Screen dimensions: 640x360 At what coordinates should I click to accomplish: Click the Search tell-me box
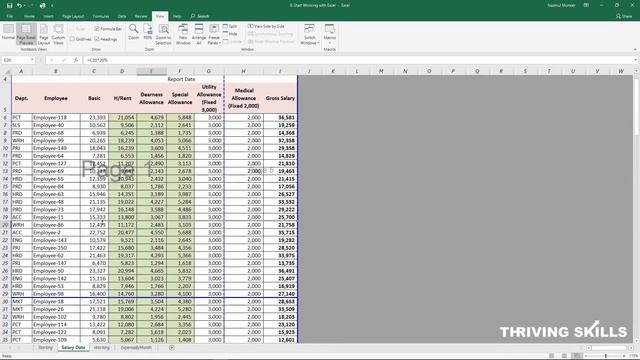(200, 16)
